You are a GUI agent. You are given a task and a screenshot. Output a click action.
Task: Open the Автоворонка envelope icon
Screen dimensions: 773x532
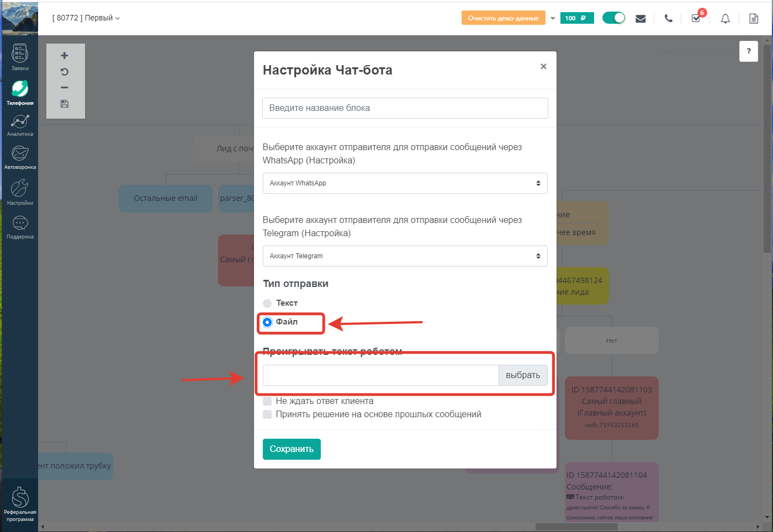(x=20, y=153)
